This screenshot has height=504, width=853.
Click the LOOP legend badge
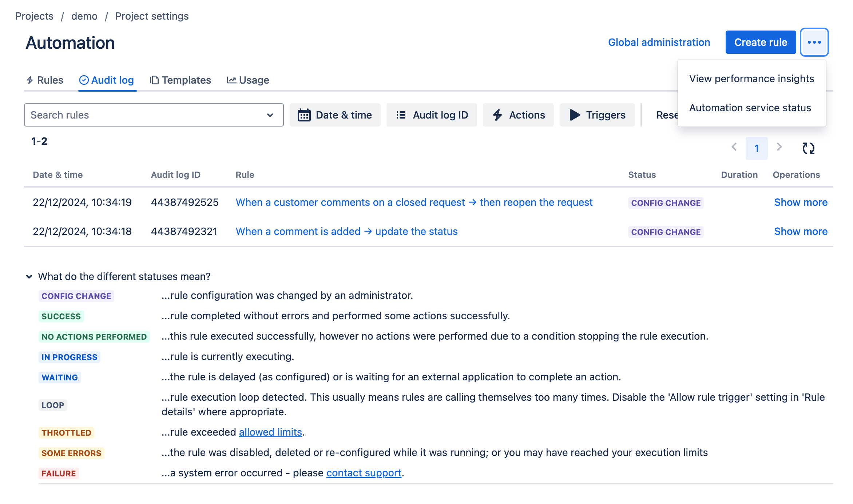click(53, 405)
